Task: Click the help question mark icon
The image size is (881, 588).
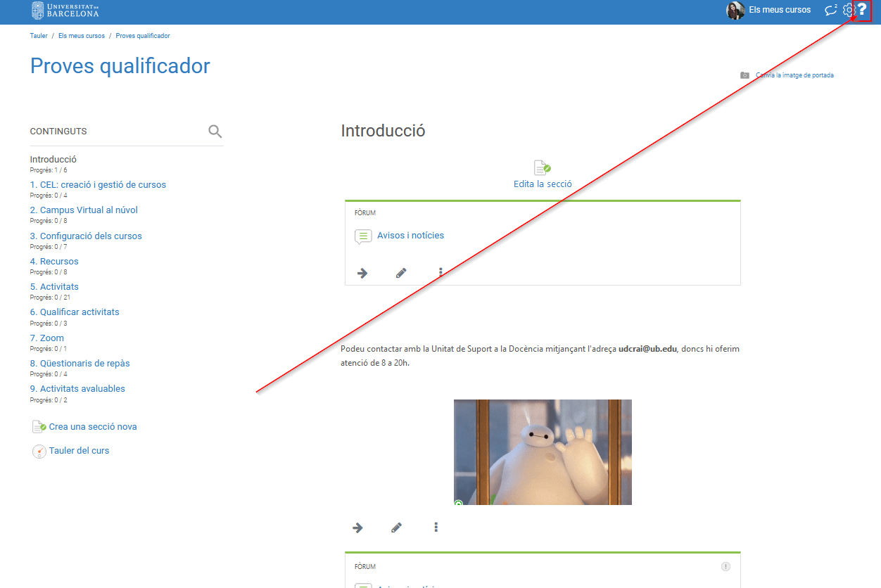Action: 862,10
